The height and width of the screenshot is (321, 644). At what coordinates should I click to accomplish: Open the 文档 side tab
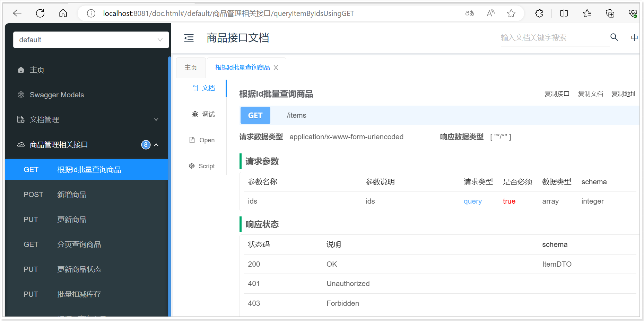[204, 88]
